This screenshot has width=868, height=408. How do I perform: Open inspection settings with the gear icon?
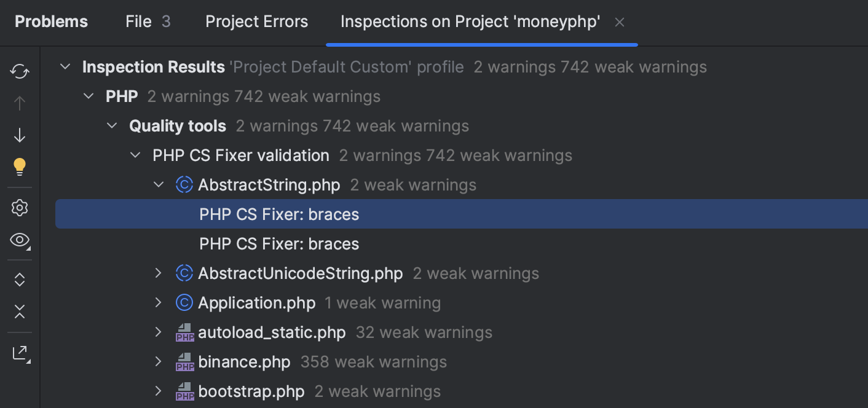point(19,208)
